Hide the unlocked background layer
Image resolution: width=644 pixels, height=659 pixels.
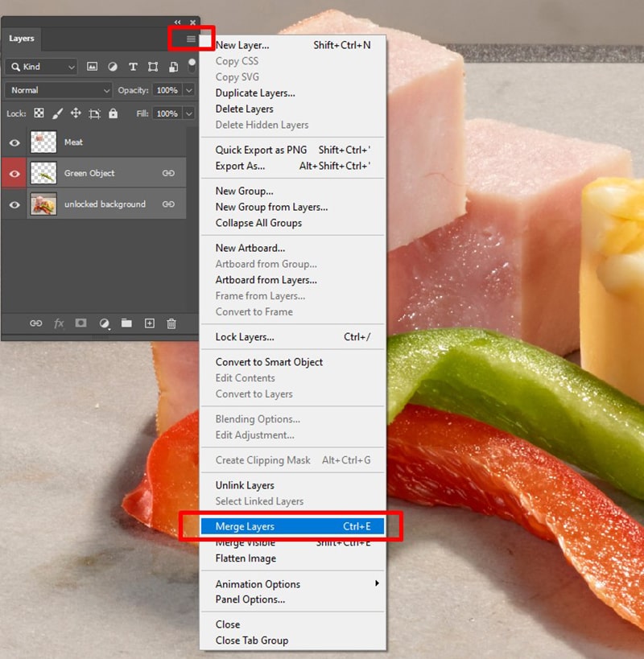(15, 204)
